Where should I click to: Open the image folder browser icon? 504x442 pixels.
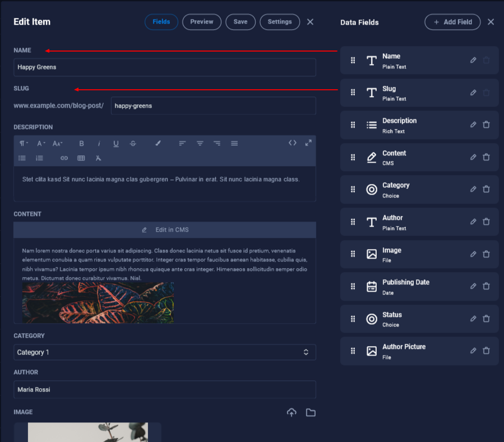(x=311, y=412)
